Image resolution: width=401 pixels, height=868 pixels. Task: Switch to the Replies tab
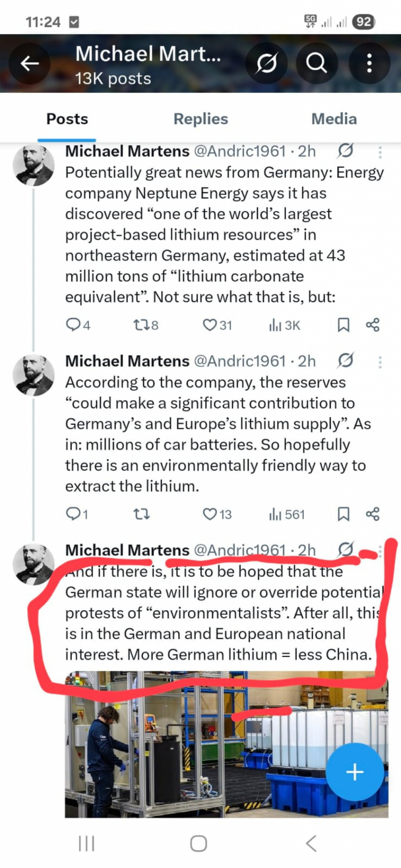[200, 119]
